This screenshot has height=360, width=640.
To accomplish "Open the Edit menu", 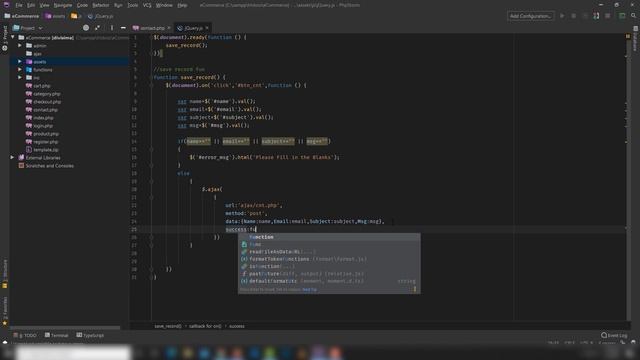I will pos(31,5).
